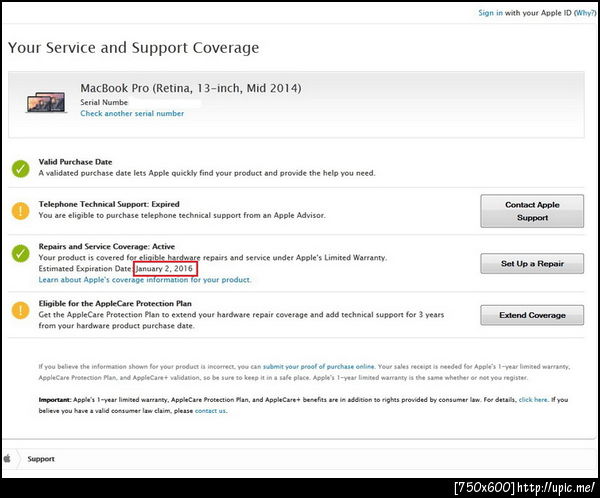Click Contact Apple Support button
This screenshot has height=498, width=600.
[x=532, y=211]
